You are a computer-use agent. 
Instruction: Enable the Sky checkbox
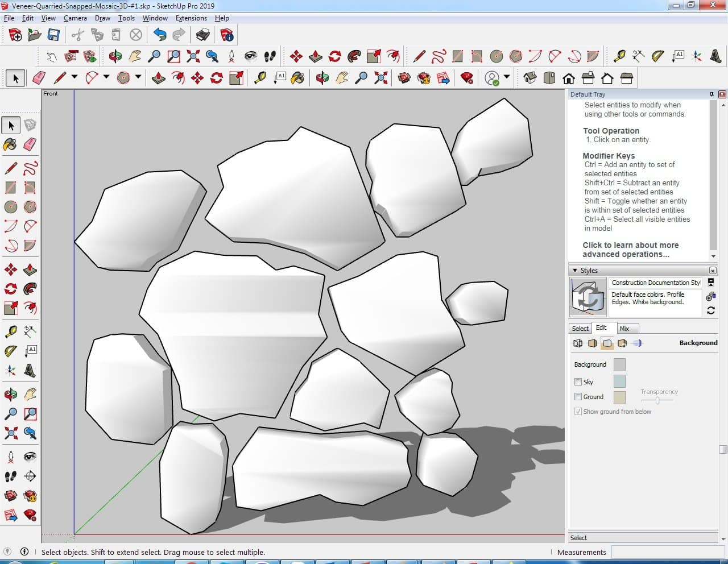click(578, 382)
